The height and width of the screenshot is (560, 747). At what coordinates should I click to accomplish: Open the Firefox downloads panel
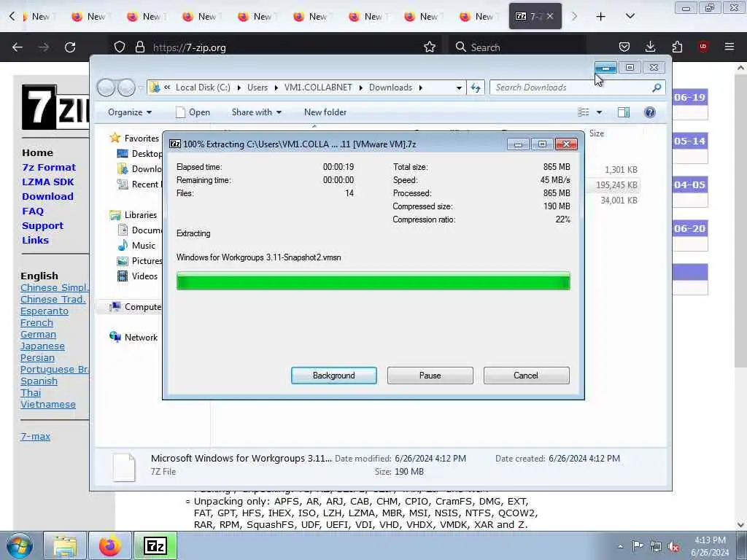point(650,47)
